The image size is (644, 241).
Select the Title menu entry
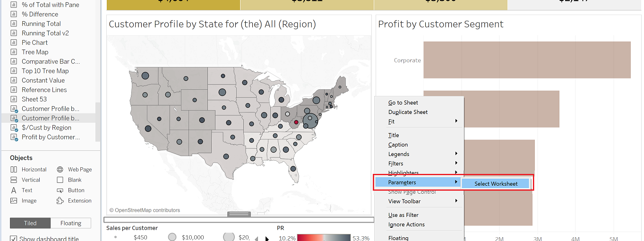click(x=394, y=135)
